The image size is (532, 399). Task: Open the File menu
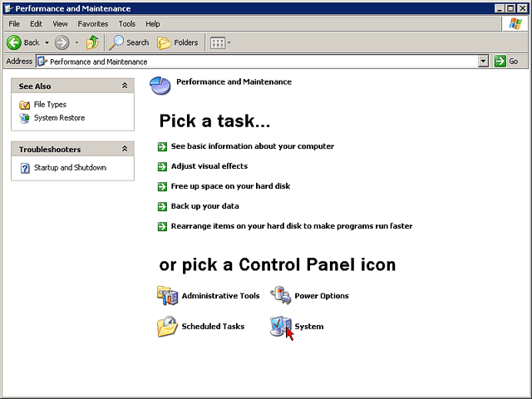(x=14, y=24)
